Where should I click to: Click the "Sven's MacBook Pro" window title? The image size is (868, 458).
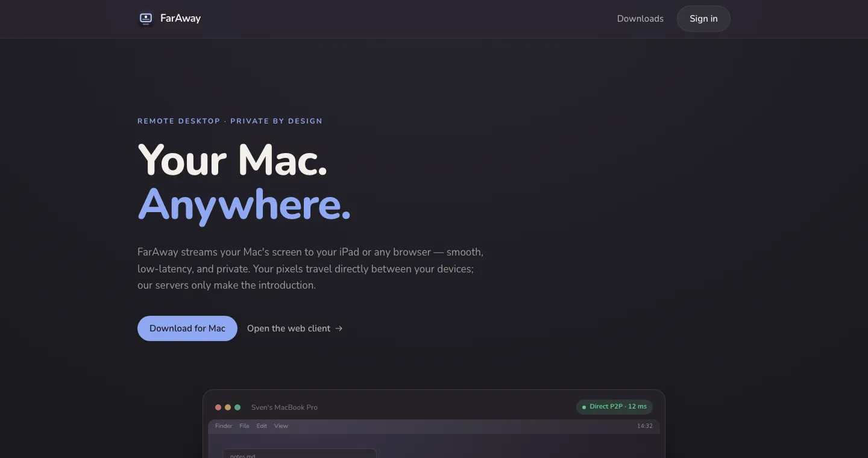pos(285,407)
